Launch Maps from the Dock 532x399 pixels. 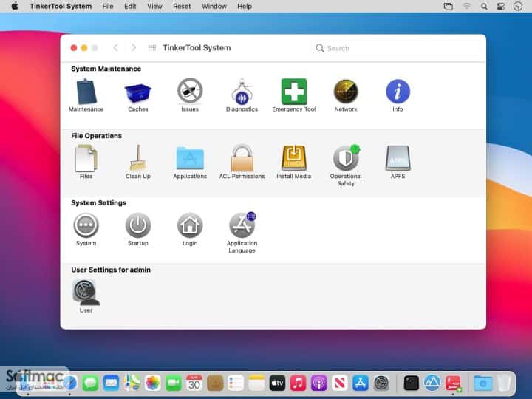132,383
